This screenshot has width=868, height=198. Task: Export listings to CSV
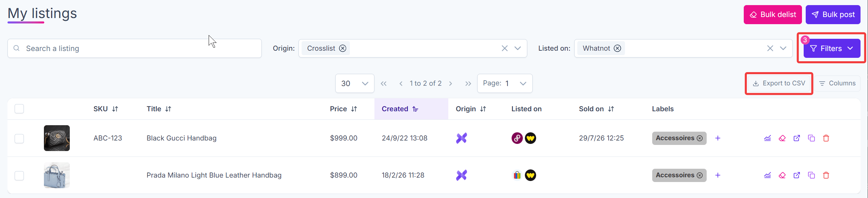click(x=779, y=83)
